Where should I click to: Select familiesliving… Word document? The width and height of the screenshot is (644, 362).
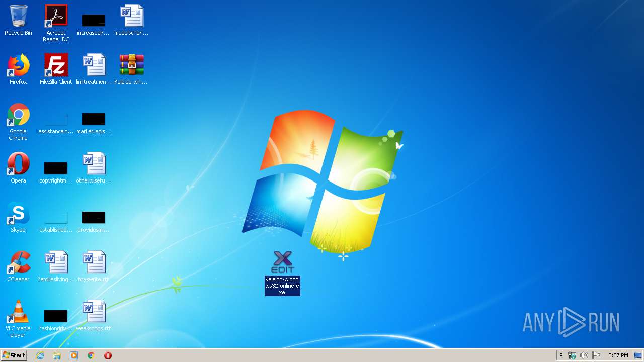click(56, 266)
